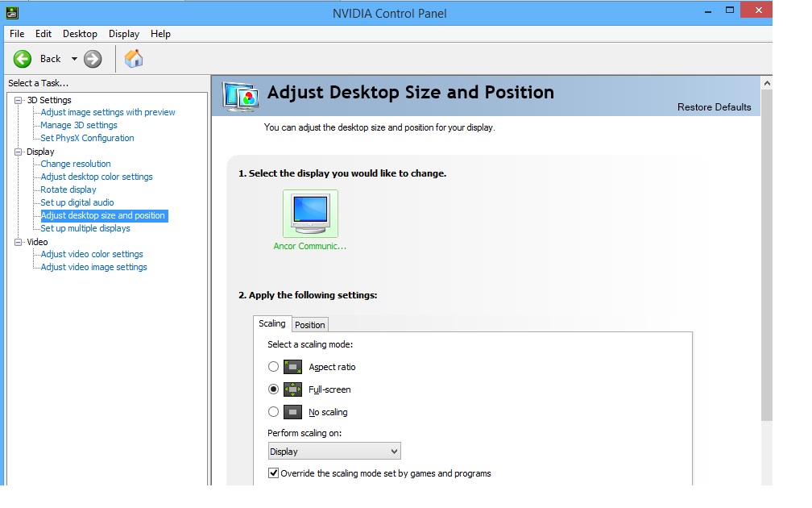Open the Perform scaling on dropdown
This screenshot has width=812, height=508.
[334, 451]
